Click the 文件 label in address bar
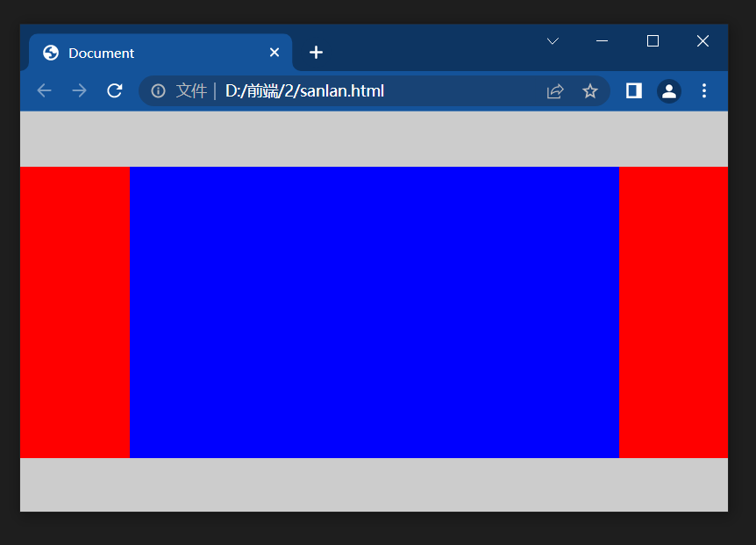Viewport: 756px width, 545px height. pyautogui.click(x=191, y=90)
